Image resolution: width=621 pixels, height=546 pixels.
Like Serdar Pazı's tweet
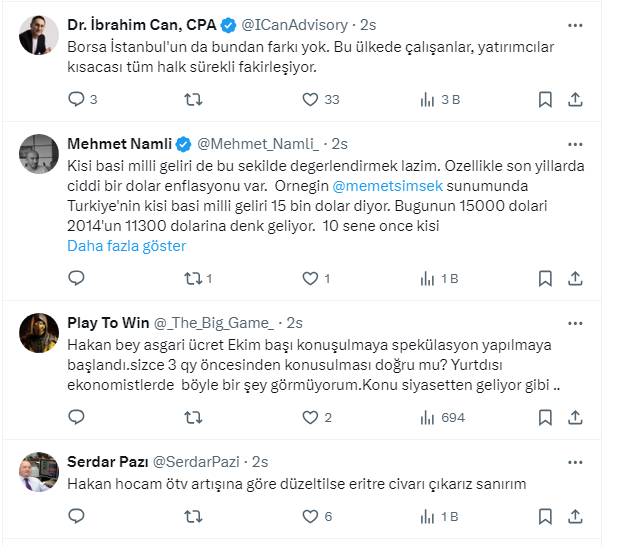coord(310,517)
